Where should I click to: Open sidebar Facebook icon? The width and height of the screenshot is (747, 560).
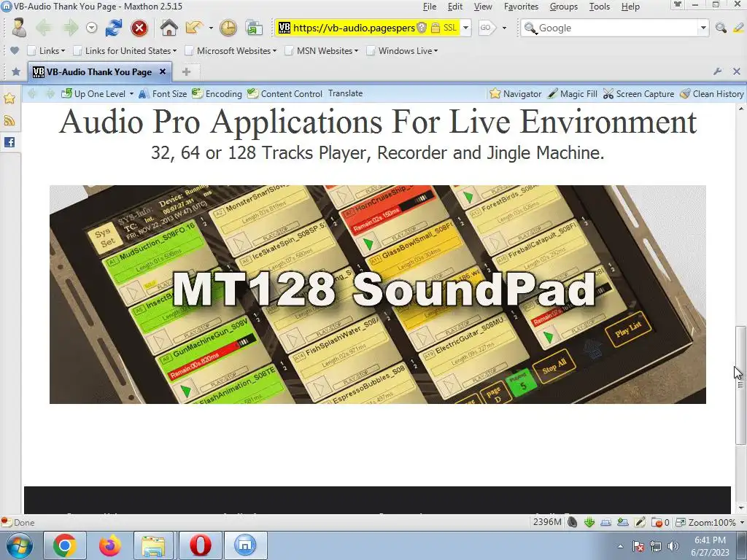tap(9, 142)
